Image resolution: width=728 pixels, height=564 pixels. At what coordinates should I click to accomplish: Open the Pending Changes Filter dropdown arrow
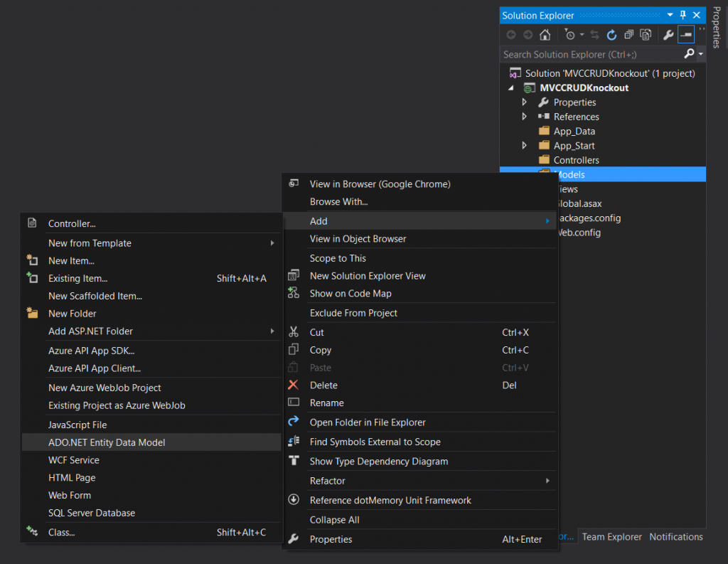pos(582,34)
